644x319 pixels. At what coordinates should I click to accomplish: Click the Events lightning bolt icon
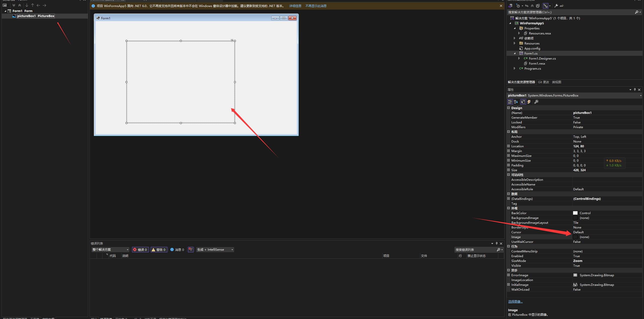(529, 102)
